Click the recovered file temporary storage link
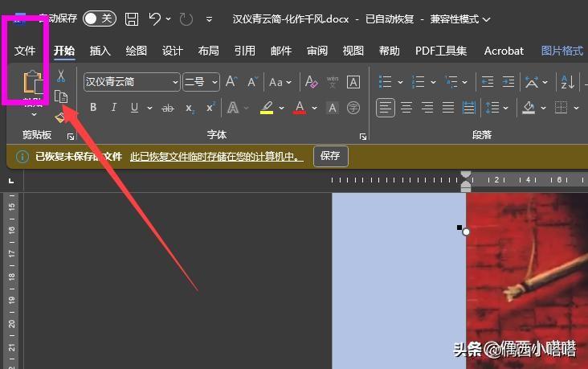Screen dimensions: 588x369 (x=216, y=157)
